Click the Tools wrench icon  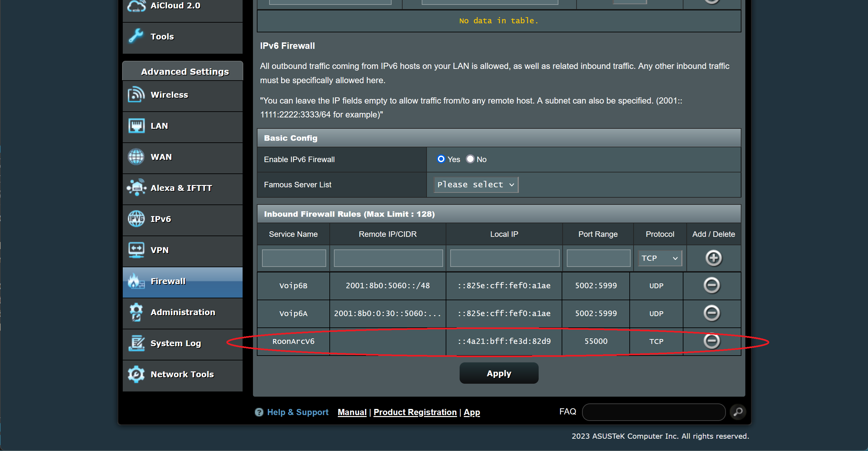[136, 36]
